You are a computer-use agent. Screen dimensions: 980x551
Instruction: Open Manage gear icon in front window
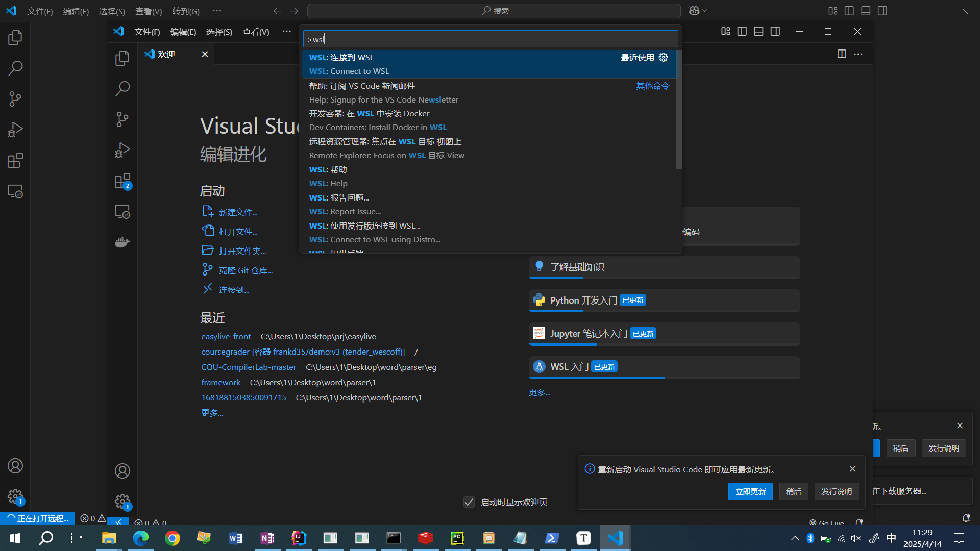[122, 502]
